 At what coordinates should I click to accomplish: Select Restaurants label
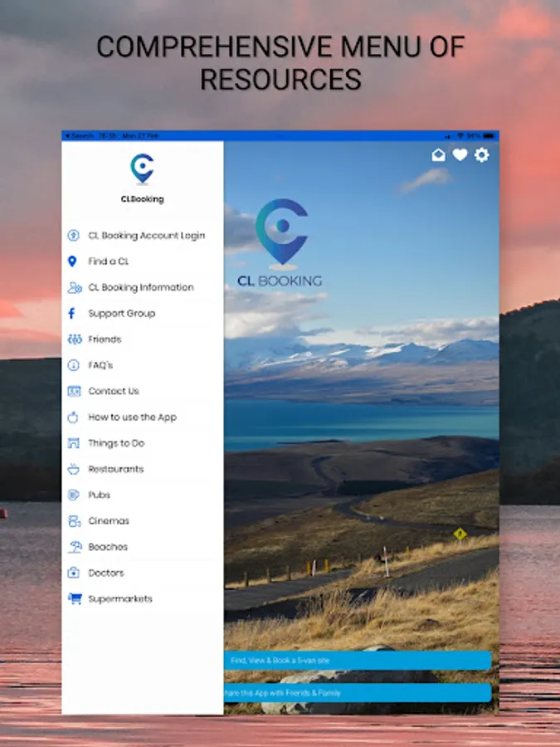[115, 469]
